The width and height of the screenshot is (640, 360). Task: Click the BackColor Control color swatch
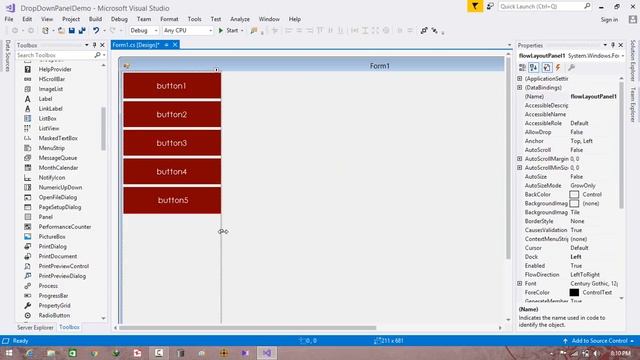pos(574,195)
